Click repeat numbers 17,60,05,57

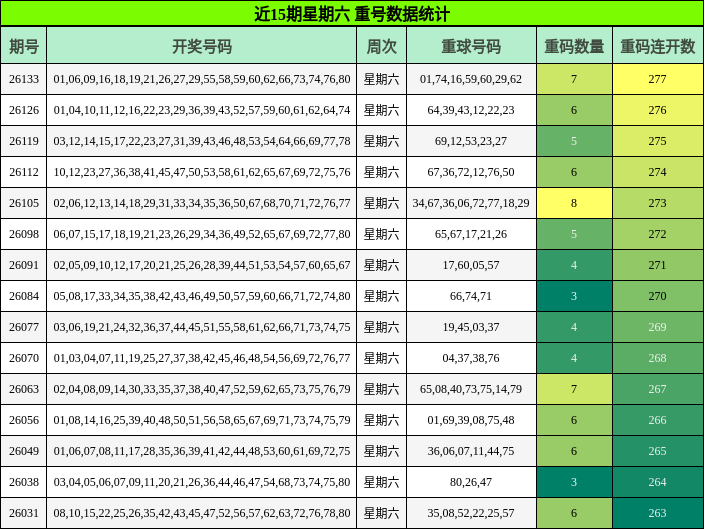coord(471,265)
